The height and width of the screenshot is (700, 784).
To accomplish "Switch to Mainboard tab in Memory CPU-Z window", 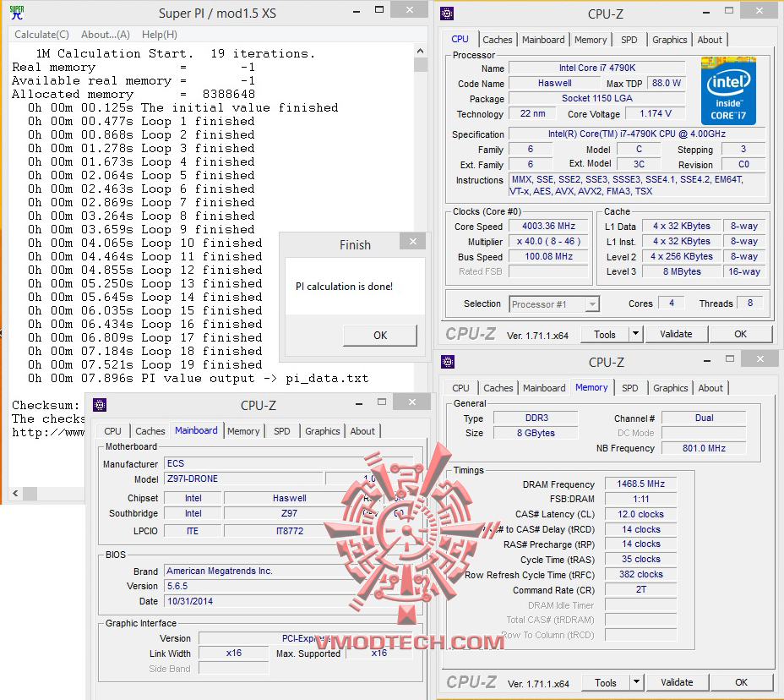I will (x=544, y=388).
